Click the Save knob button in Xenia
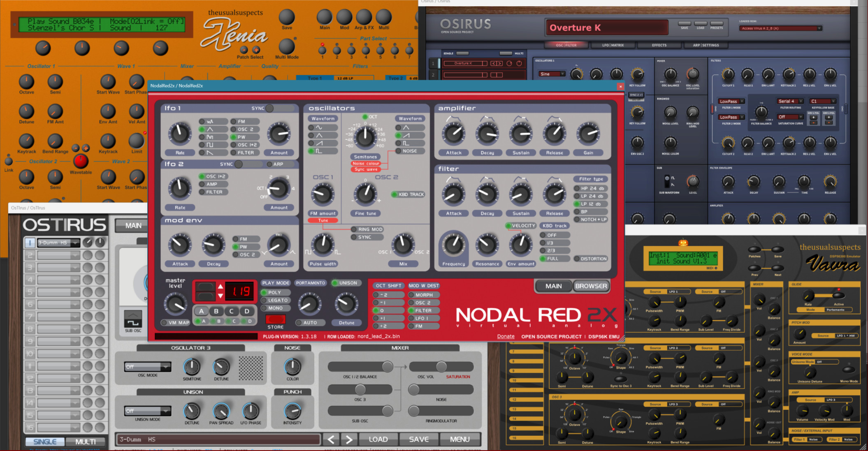The height and width of the screenshot is (451, 868). point(287,17)
